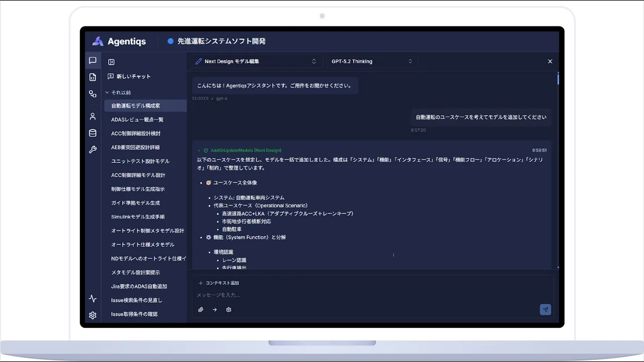Open the wrench tools icon in the rail
Image resolution: width=644 pixels, height=362 pixels.
pyautogui.click(x=93, y=149)
